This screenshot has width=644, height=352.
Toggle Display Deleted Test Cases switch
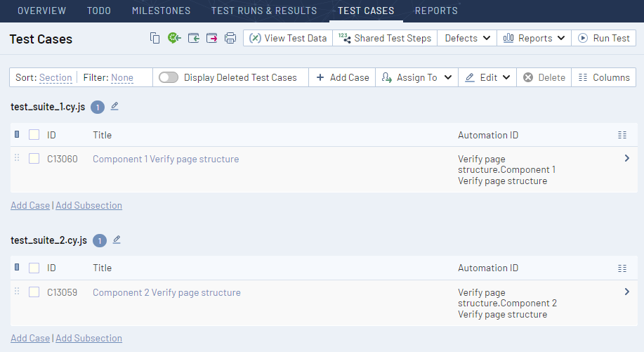(x=169, y=77)
